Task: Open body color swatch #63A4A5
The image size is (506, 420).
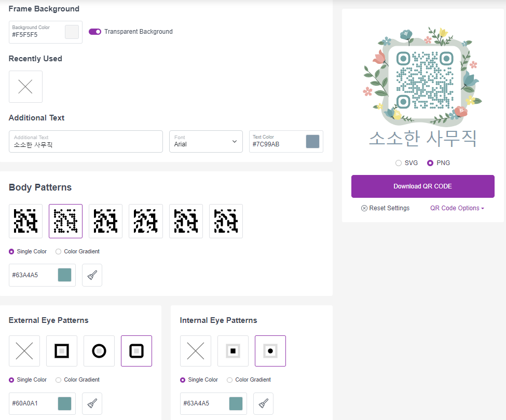Action: coord(64,275)
